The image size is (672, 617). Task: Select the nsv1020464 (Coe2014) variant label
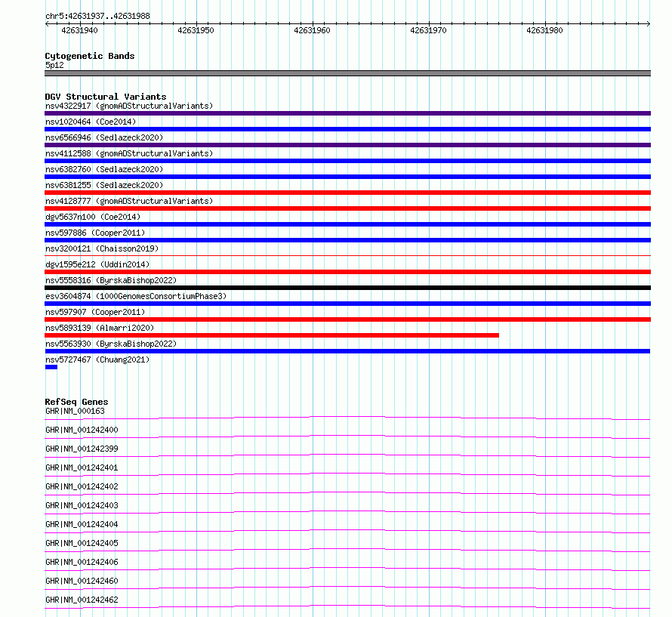[x=91, y=122]
